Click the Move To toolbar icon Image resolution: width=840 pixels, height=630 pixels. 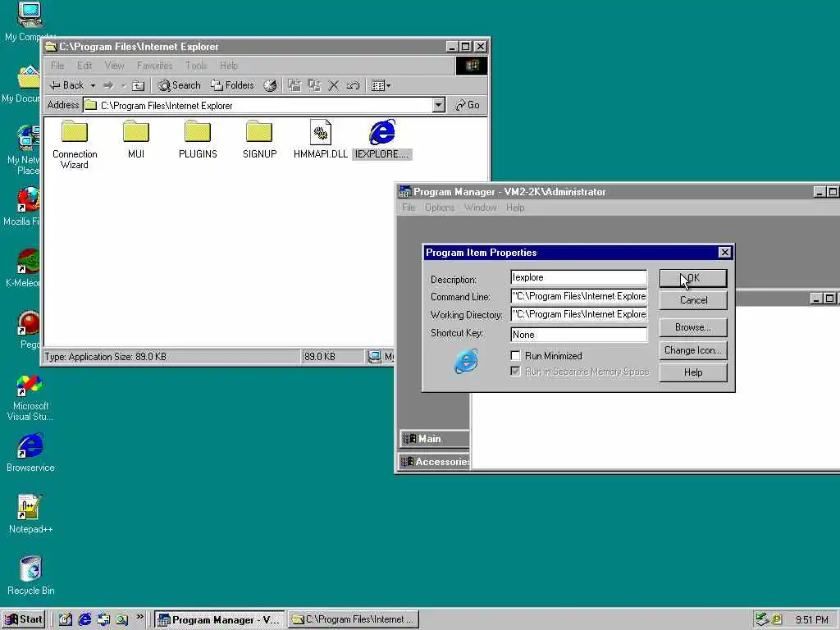coord(294,85)
